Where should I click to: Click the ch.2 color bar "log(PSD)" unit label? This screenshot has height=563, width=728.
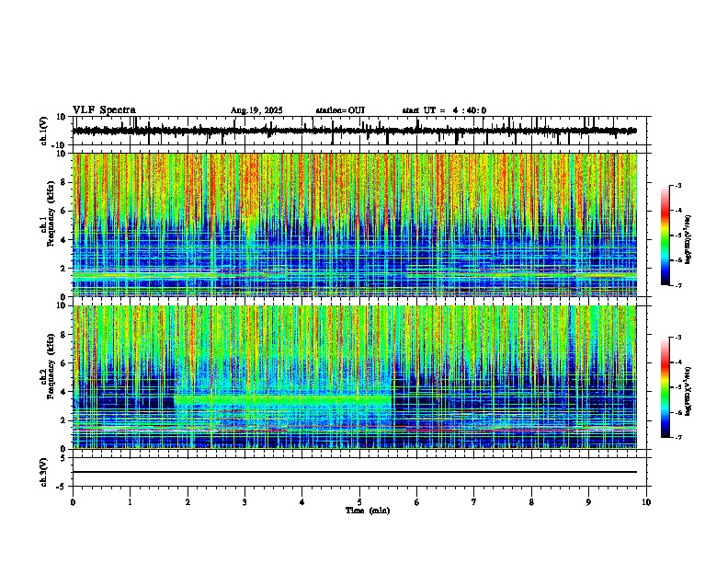[688, 391]
